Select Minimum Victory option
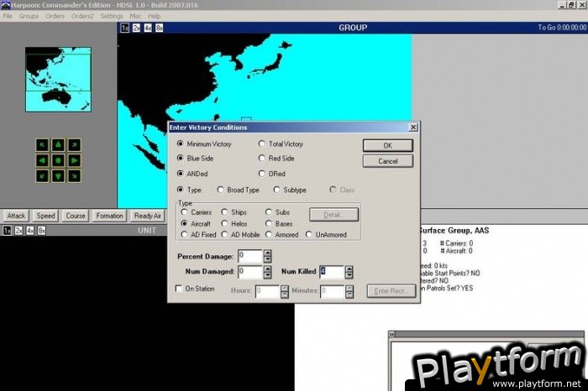This screenshot has width=588, height=391. pos(204,143)
